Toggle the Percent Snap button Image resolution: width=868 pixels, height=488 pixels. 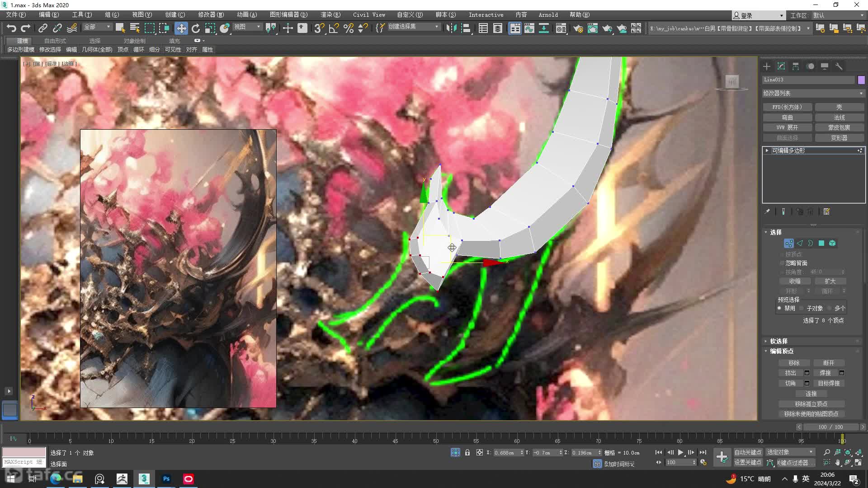click(348, 28)
